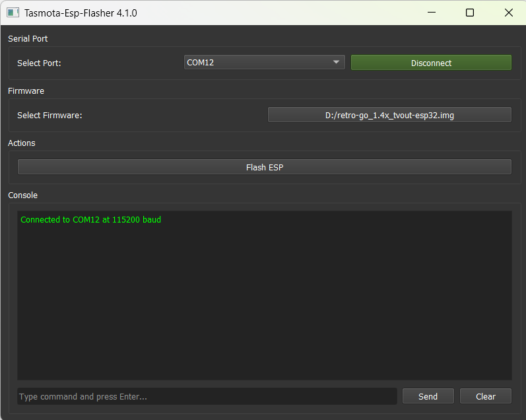
Task: Click the 'Select Port:' label
Action: 39,63
